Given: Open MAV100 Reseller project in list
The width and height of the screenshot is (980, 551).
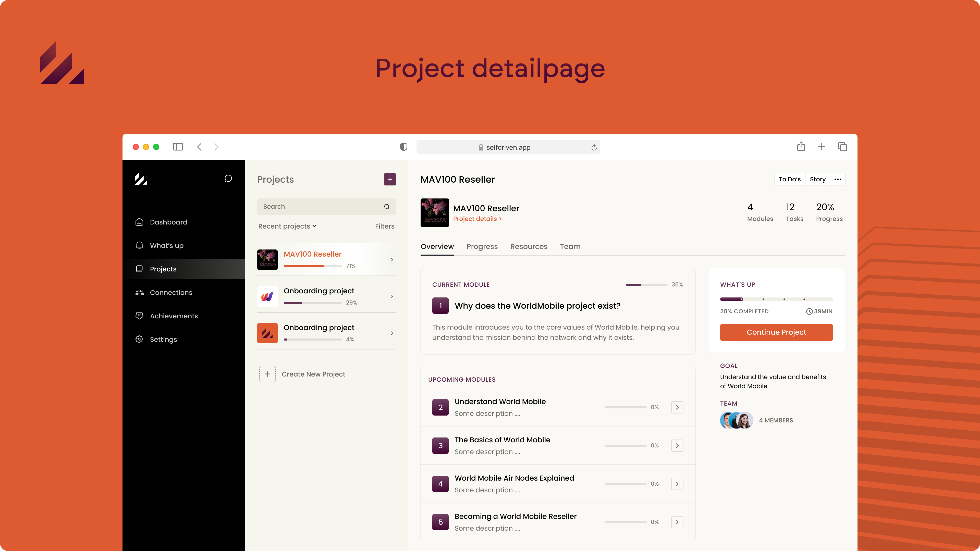Looking at the screenshot, I should (x=326, y=259).
